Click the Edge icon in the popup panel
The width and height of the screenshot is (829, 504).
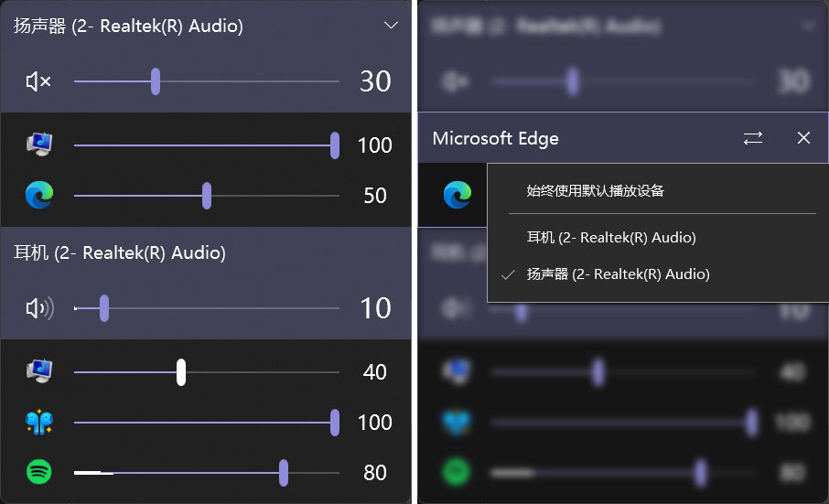tap(457, 194)
